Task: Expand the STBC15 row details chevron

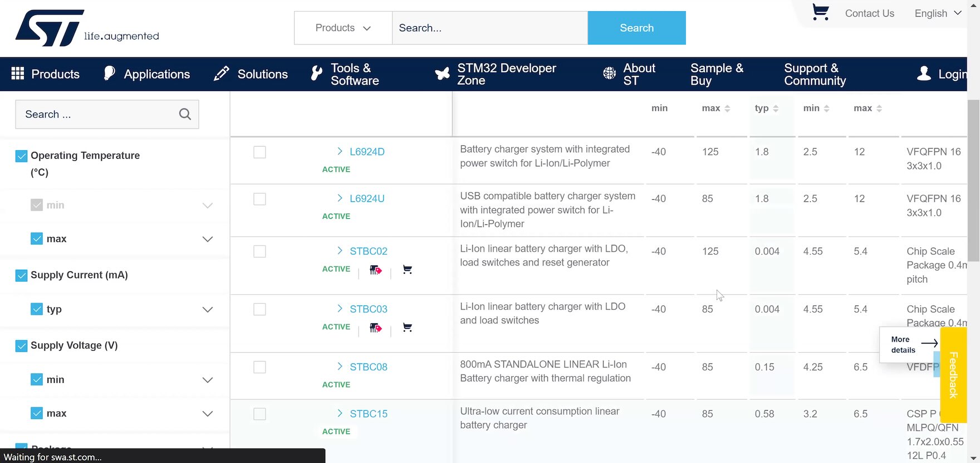Action: (340, 413)
